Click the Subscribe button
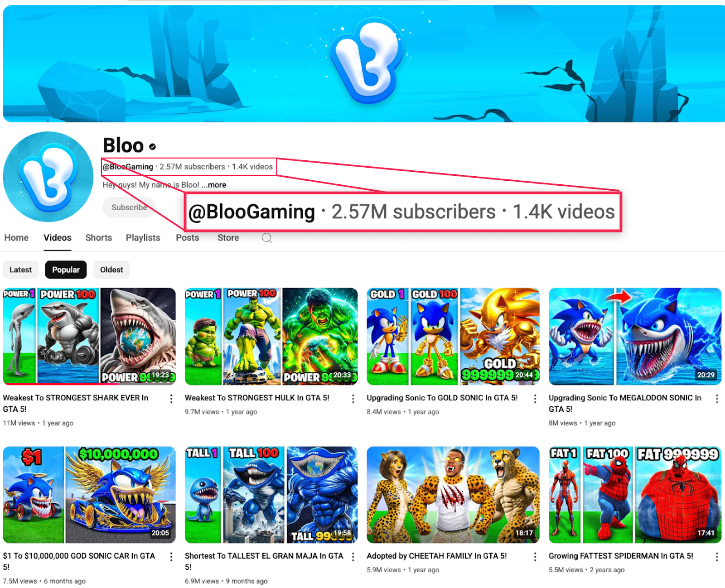This screenshot has height=588, width=725. click(130, 207)
